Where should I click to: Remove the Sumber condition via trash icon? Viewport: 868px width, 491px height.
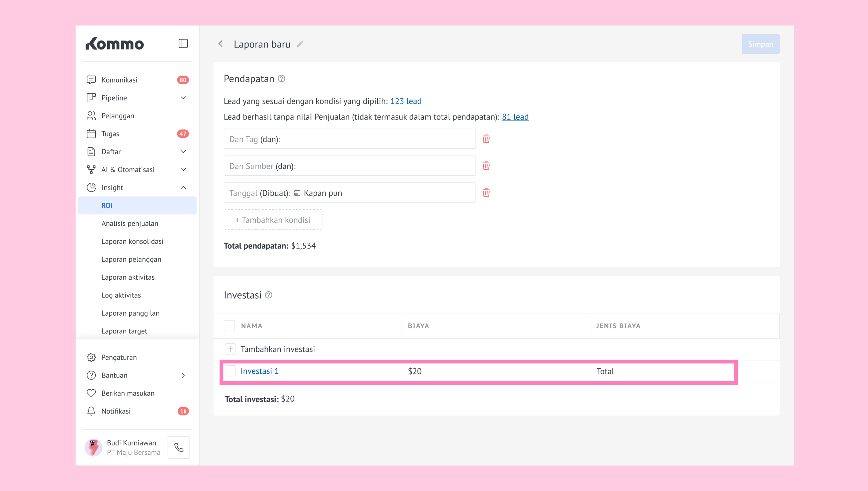pos(486,166)
